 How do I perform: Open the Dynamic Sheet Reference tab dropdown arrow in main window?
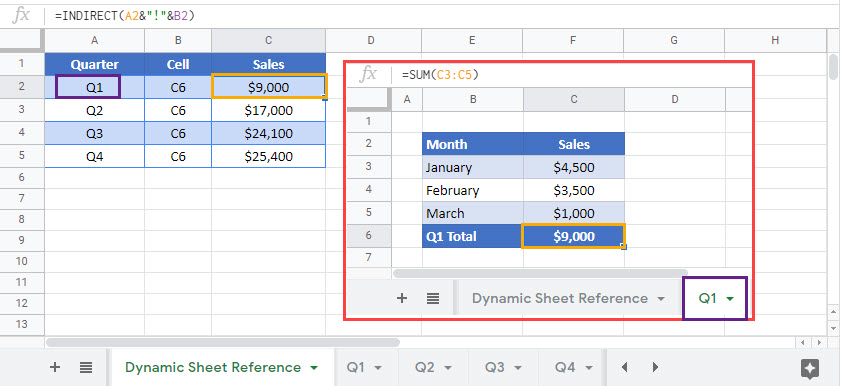tap(314, 368)
